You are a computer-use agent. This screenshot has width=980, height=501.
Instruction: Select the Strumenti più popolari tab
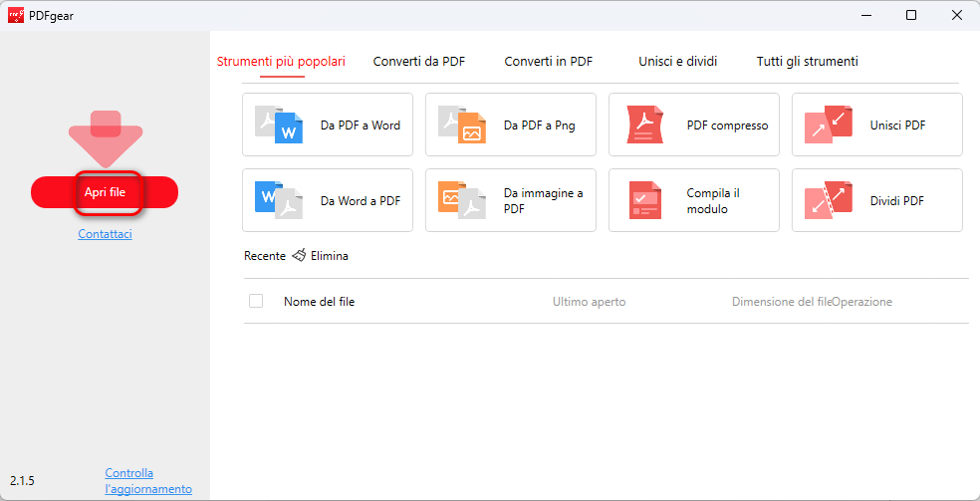281,62
